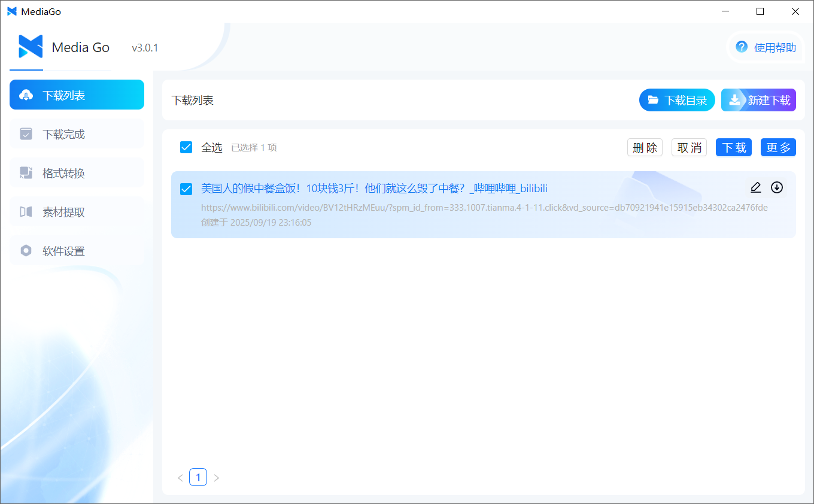This screenshot has width=814, height=504.
Task: Open 软件设置 settings page
Action: click(77, 250)
